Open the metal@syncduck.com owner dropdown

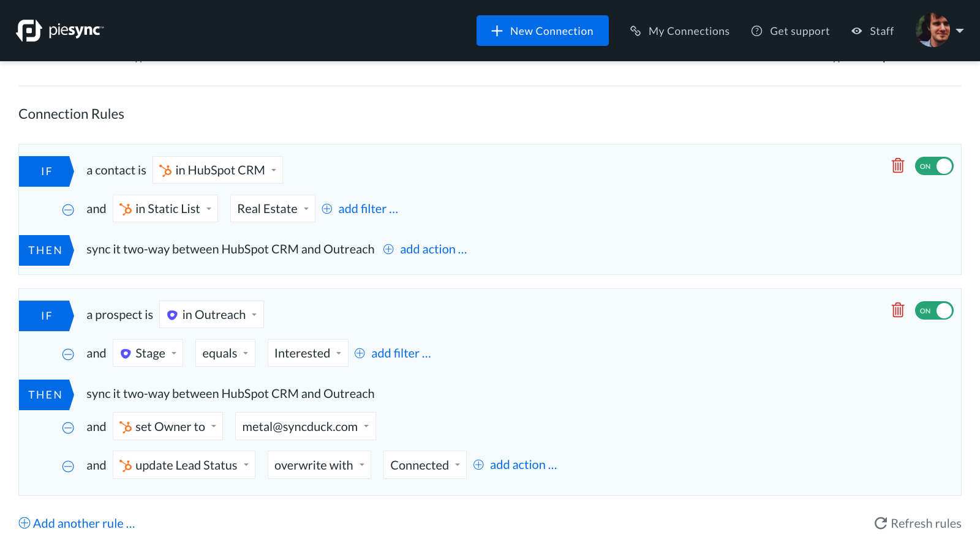point(305,427)
